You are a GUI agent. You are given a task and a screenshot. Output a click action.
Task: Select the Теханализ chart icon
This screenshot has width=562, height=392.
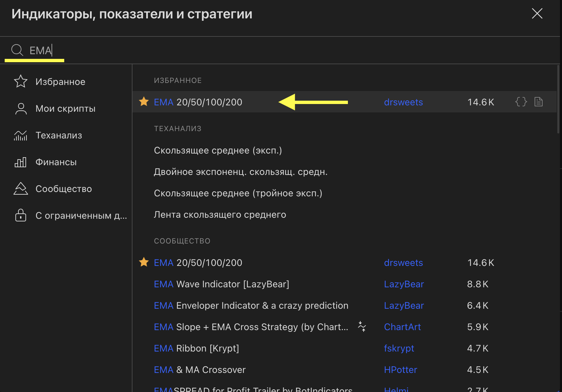[20, 135]
